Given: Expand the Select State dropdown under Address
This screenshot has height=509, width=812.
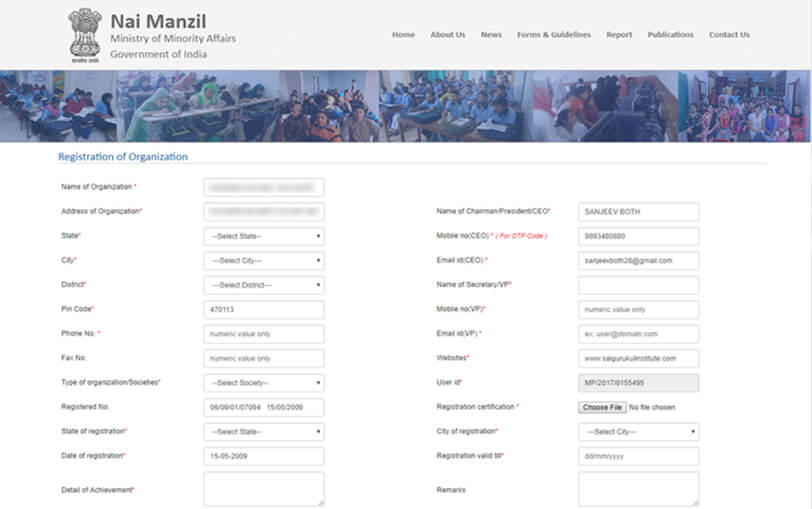Looking at the screenshot, I should point(264,236).
